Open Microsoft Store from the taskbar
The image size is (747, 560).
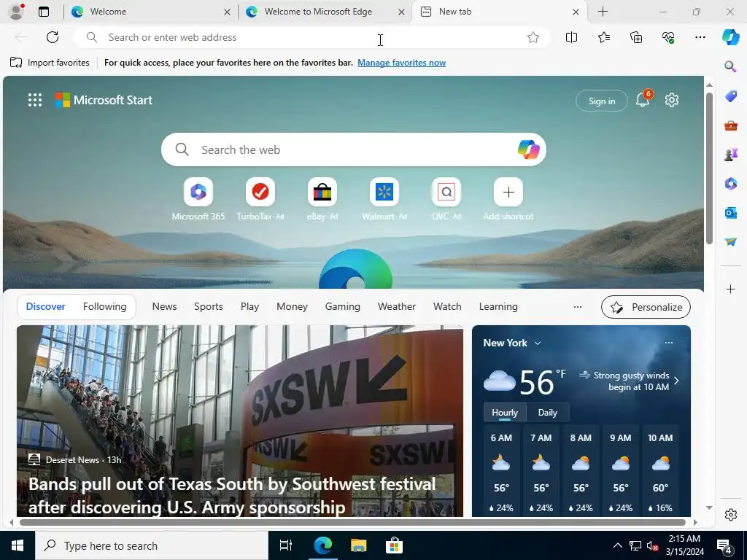tap(394, 545)
